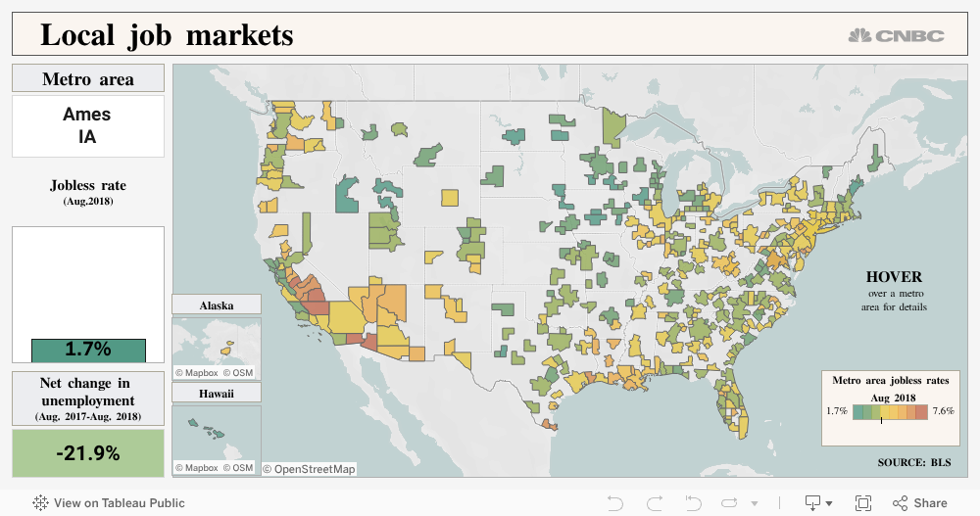The height and width of the screenshot is (516, 980).
Task: Click the CNBC logo in the header
Action: [x=896, y=35]
